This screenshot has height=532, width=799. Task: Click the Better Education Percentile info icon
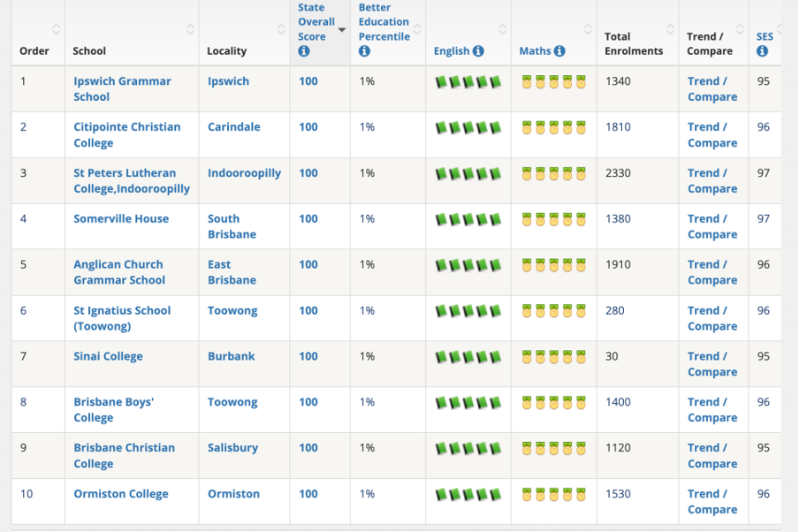point(364,52)
